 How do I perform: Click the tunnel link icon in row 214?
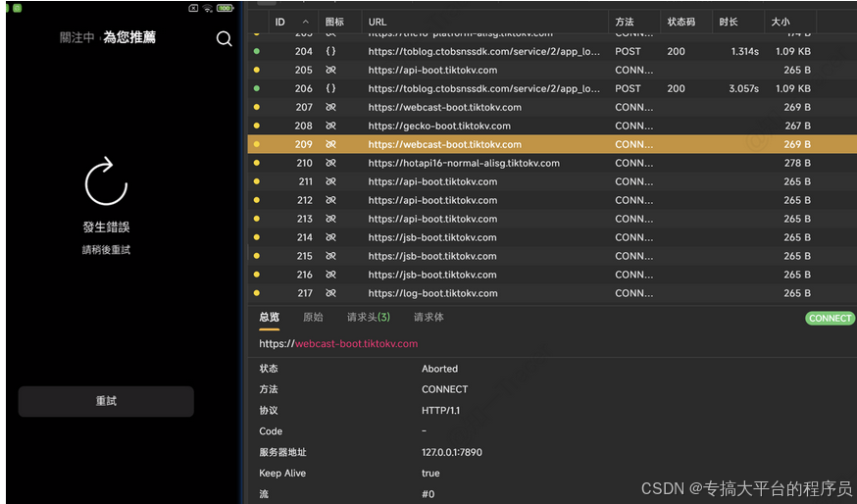pos(330,237)
